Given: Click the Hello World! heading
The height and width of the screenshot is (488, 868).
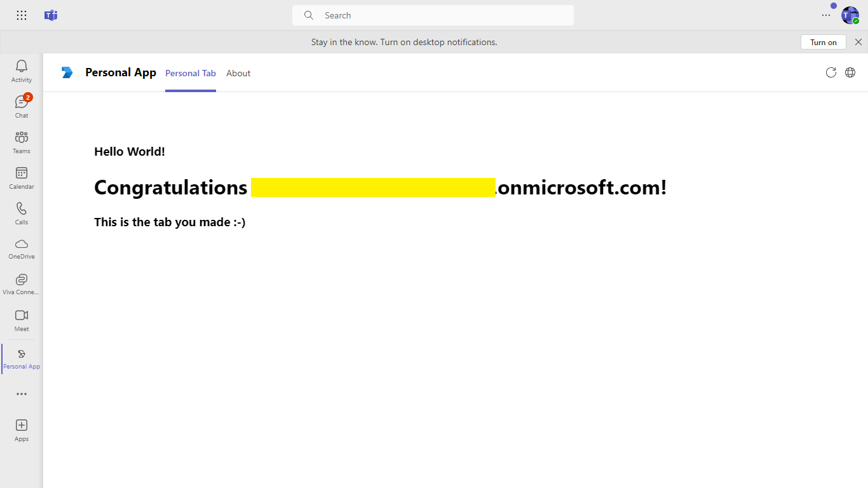Looking at the screenshot, I should pos(130,151).
